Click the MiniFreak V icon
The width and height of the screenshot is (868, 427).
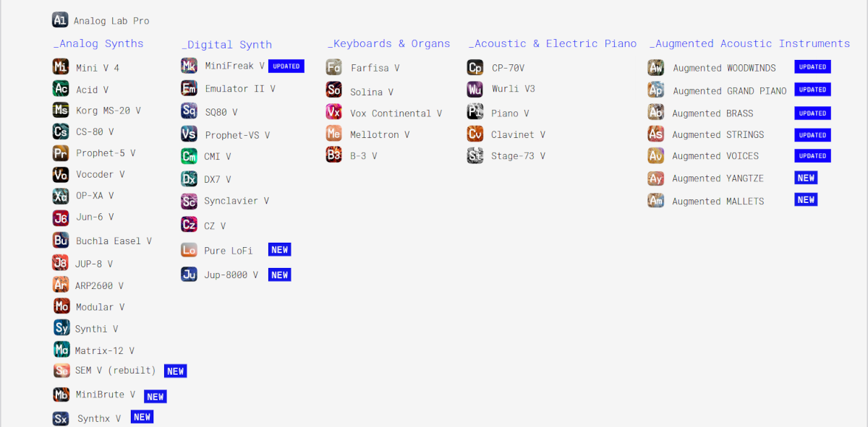[x=189, y=66]
